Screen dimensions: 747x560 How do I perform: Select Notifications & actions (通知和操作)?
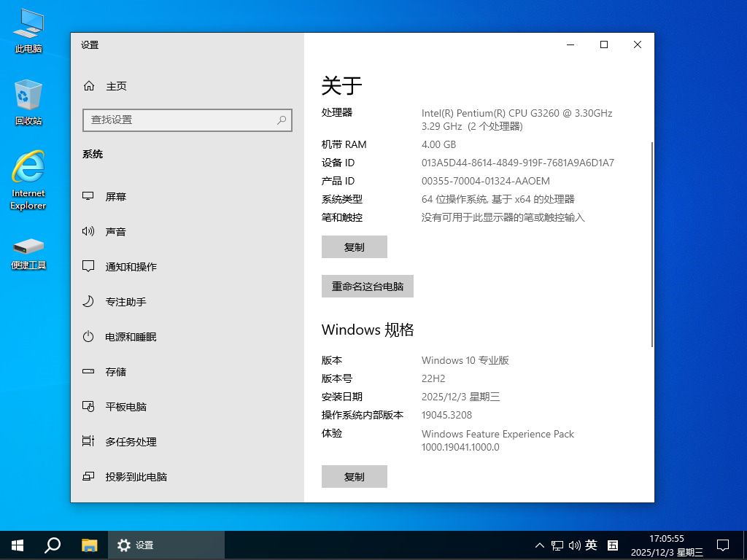tap(131, 267)
